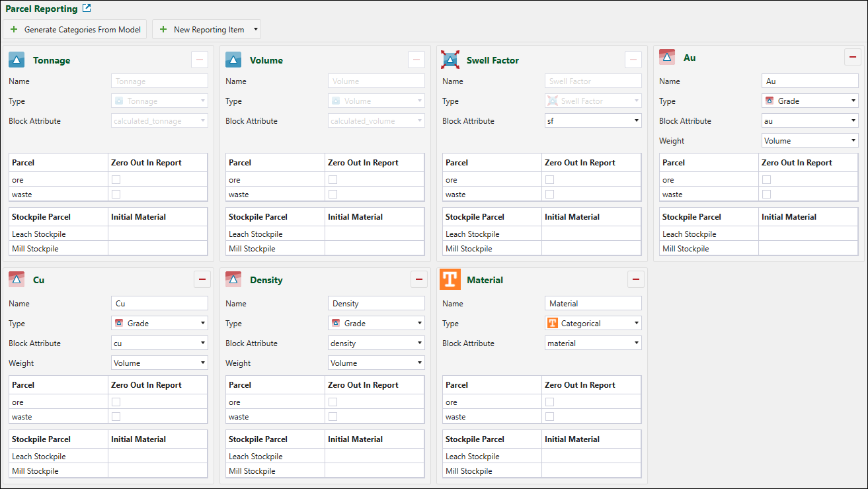The width and height of the screenshot is (868, 489).
Task: Click the Cu grade card icon
Action: (x=17, y=279)
